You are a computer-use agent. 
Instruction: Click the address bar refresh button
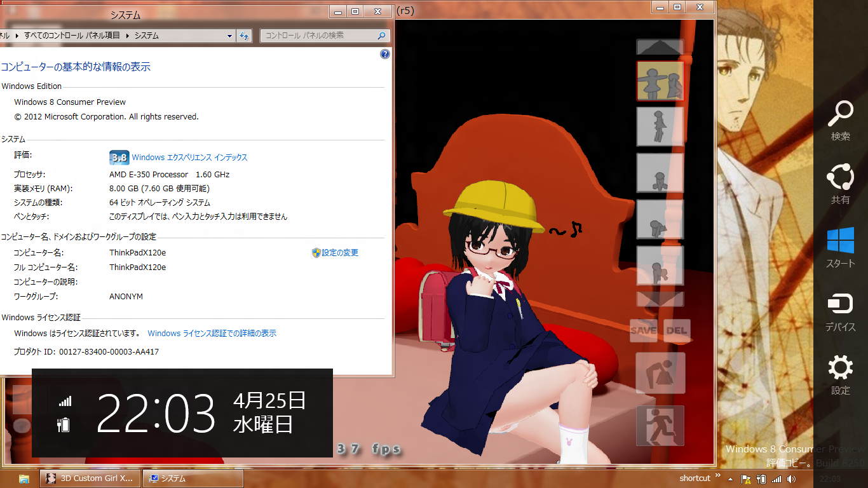pyautogui.click(x=244, y=36)
